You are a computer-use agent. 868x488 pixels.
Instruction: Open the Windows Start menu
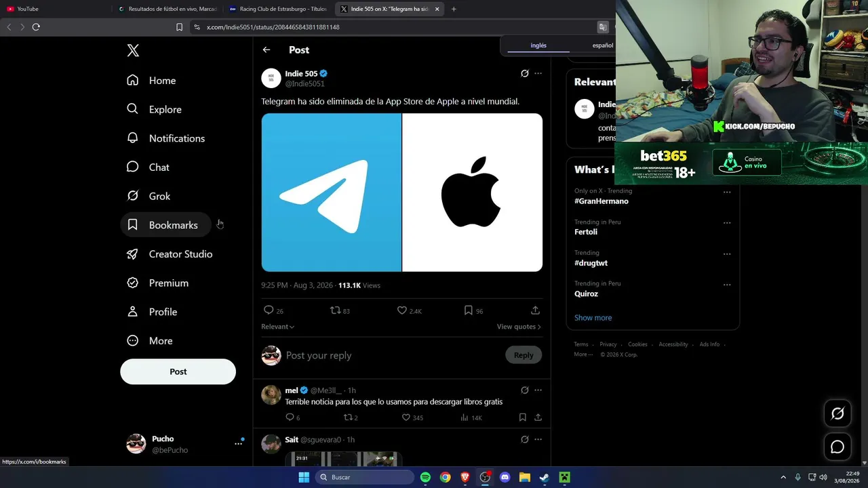[x=304, y=477]
